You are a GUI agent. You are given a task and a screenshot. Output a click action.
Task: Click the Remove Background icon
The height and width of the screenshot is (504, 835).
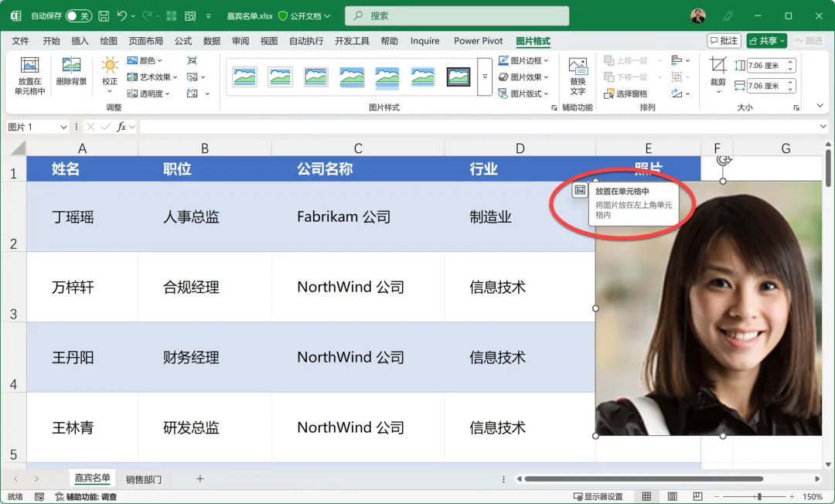(71, 66)
